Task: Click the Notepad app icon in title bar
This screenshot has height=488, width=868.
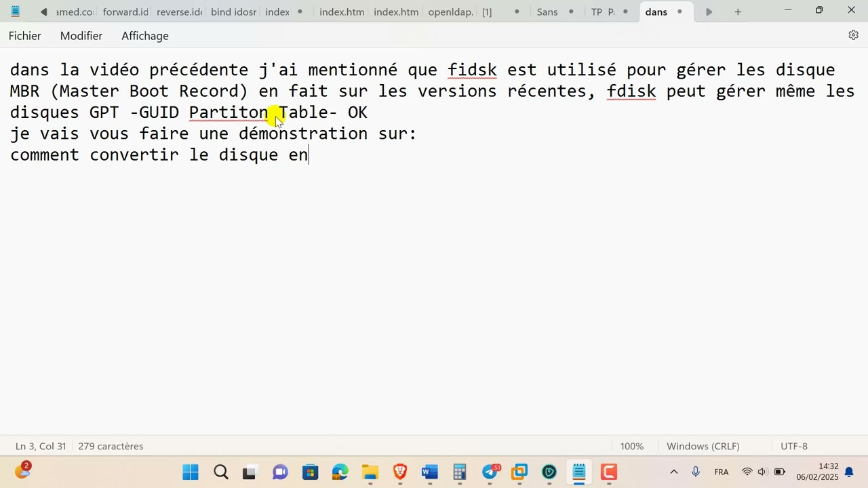Action: 15,12
